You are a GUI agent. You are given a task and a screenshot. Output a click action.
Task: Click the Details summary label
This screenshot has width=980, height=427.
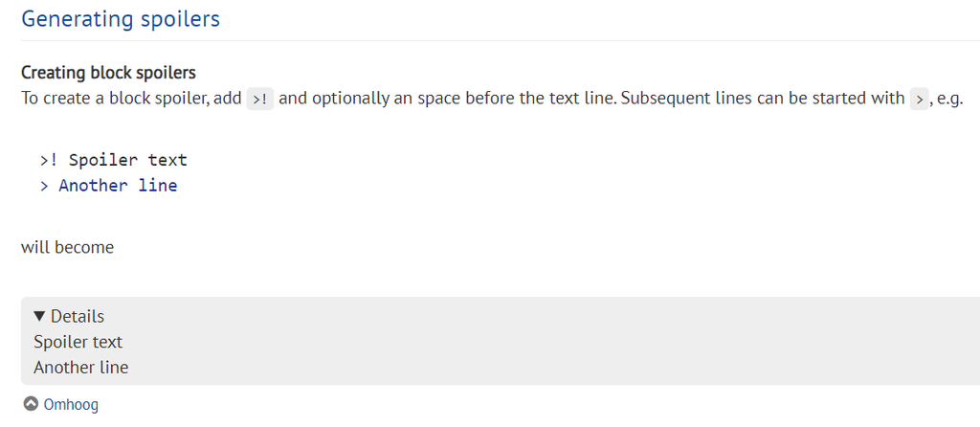[78, 316]
